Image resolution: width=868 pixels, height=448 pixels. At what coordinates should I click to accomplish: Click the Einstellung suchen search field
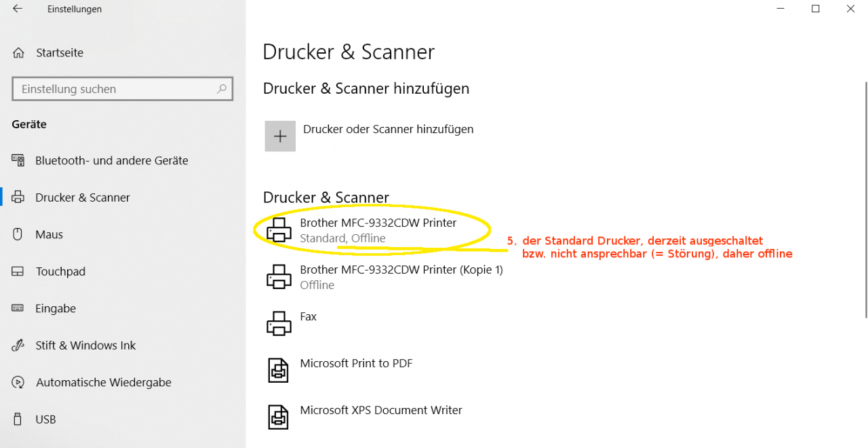pyautogui.click(x=123, y=89)
